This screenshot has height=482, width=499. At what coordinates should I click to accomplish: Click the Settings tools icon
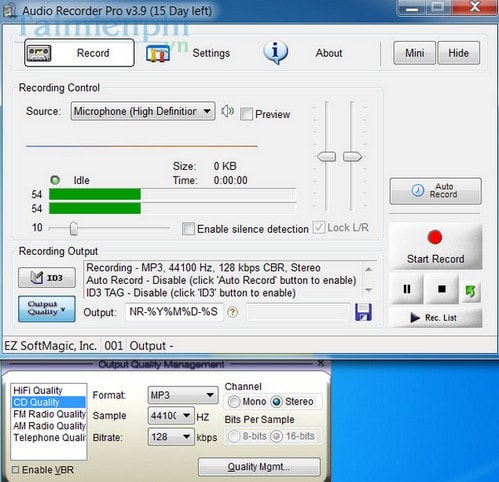(x=158, y=54)
